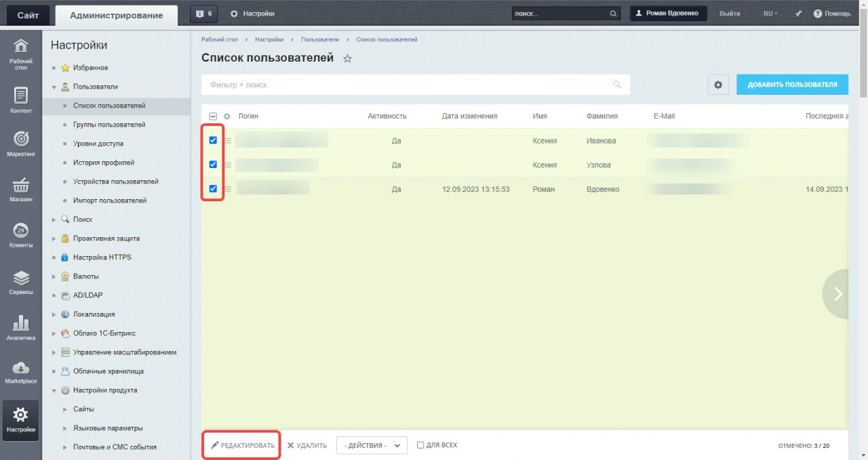
Task: Open Настройки in the top bar
Action: pyautogui.click(x=253, y=14)
